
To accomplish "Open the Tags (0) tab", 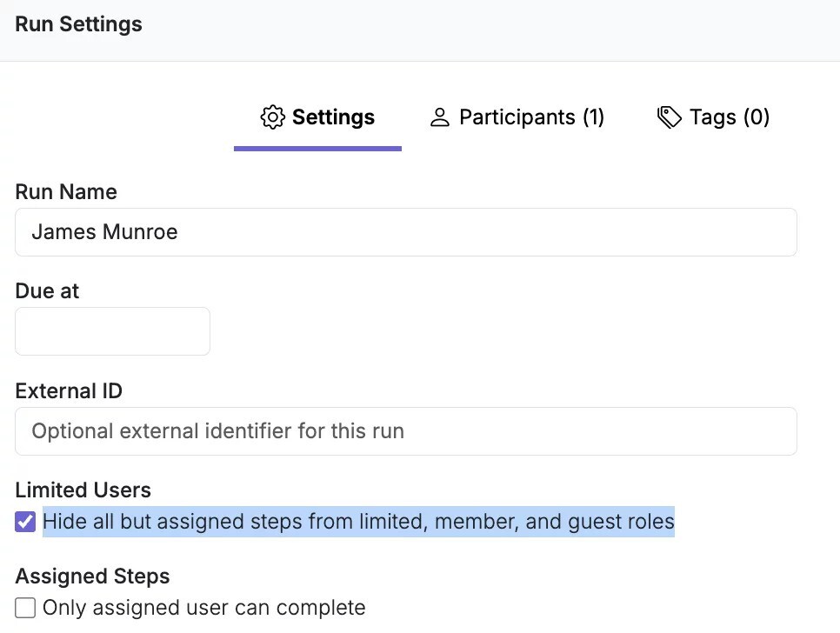I will (729, 117).
